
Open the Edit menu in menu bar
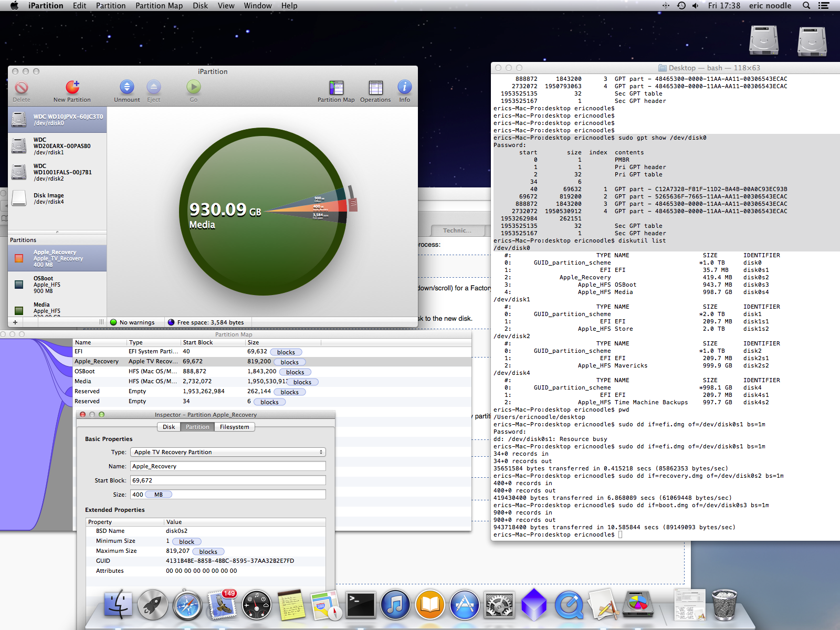(80, 6)
